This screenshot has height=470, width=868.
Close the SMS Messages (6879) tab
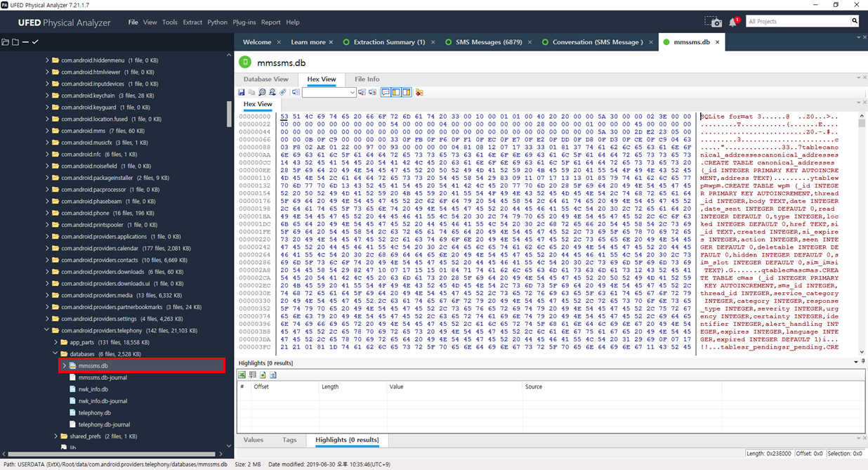(529, 42)
